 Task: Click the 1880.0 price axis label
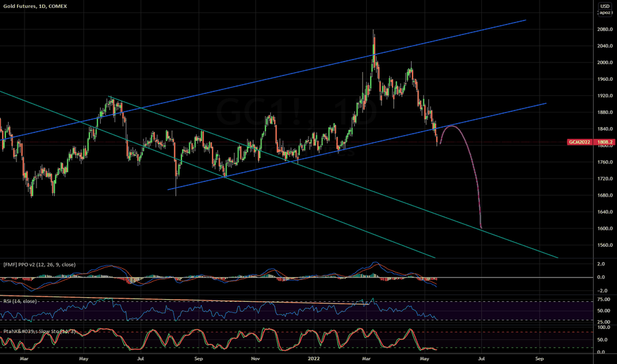(605, 113)
